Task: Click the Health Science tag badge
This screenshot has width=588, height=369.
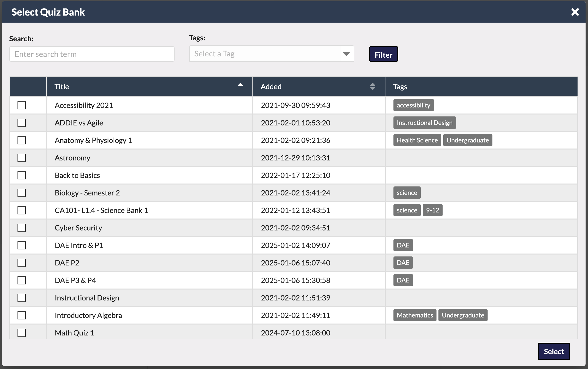Action: 417,140
